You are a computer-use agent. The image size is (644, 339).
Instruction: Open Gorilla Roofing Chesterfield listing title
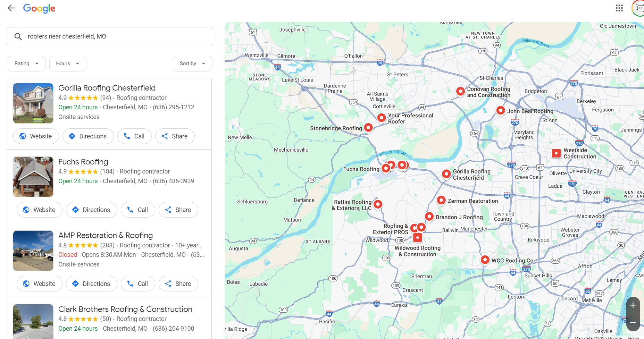coord(107,88)
